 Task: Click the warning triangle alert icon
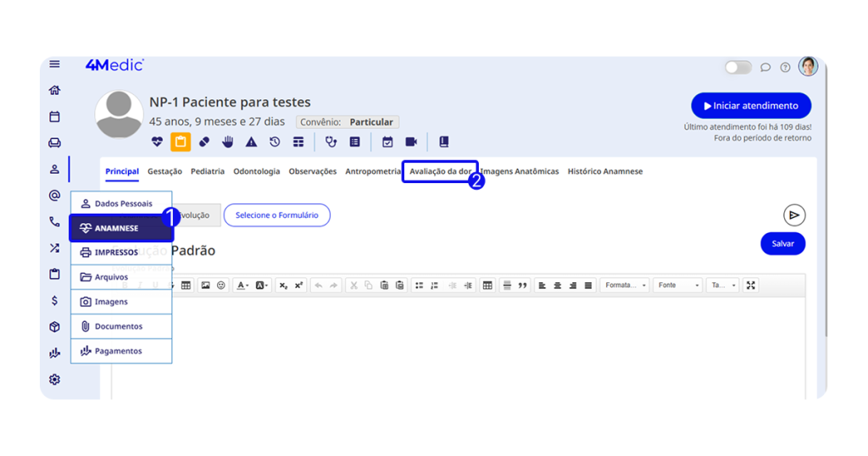pos(252,142)
